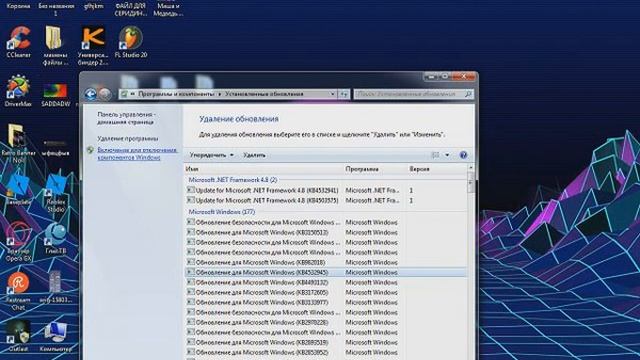640x360 pixels.
Task: Select .NET Framework update KB4532941 row
Action: (326, 191)
